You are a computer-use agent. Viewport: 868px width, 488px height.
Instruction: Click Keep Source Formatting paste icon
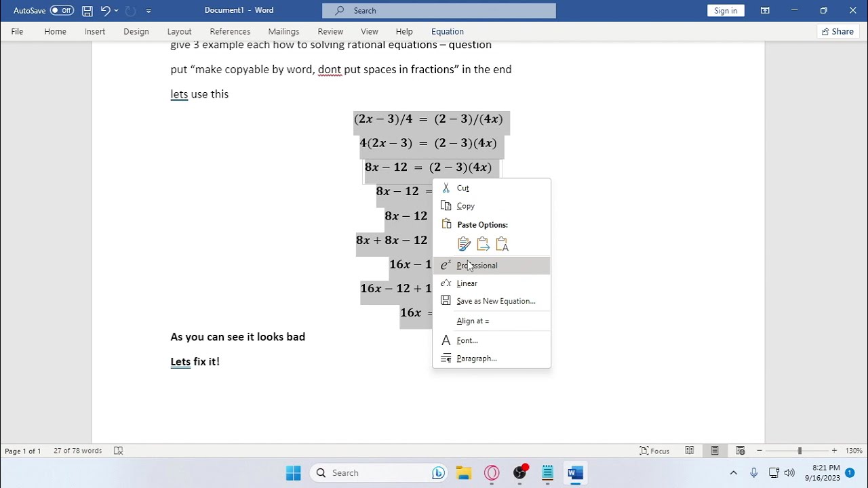(464, 244)
